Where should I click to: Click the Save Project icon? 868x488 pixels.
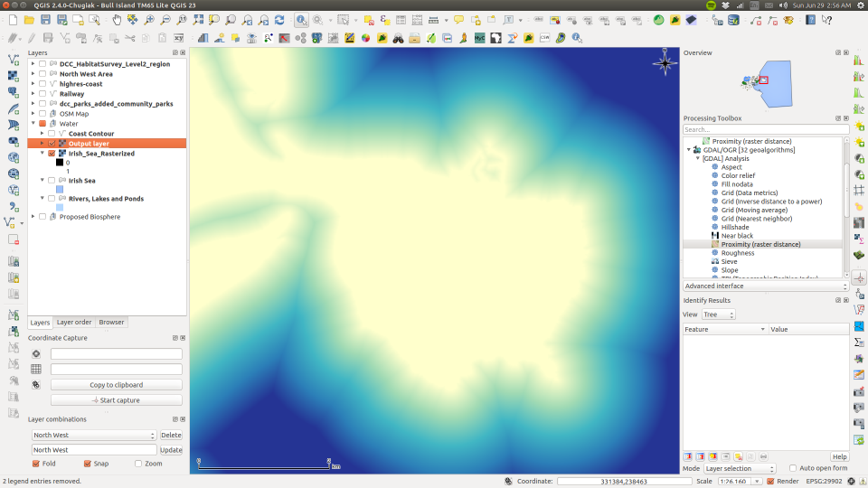click(x=46, y=20)
